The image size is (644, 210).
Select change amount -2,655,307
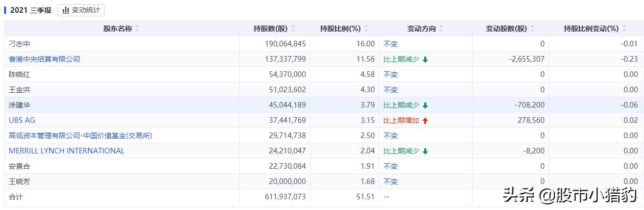pos(527,59)
